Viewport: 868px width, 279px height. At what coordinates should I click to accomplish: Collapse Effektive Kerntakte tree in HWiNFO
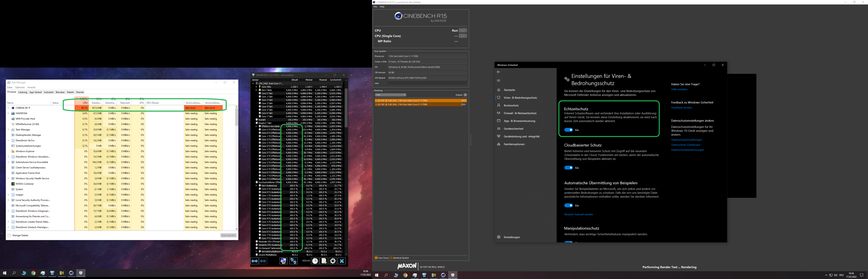(x=256, y=126)
